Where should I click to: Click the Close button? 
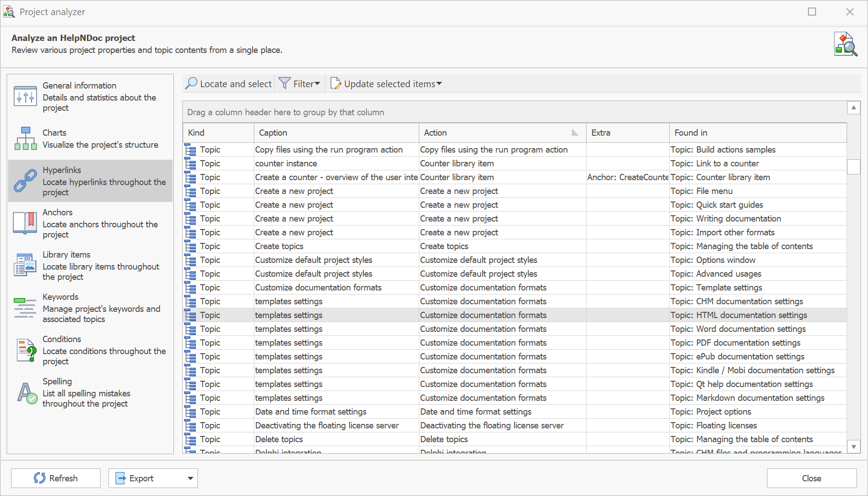coord(812,478)
